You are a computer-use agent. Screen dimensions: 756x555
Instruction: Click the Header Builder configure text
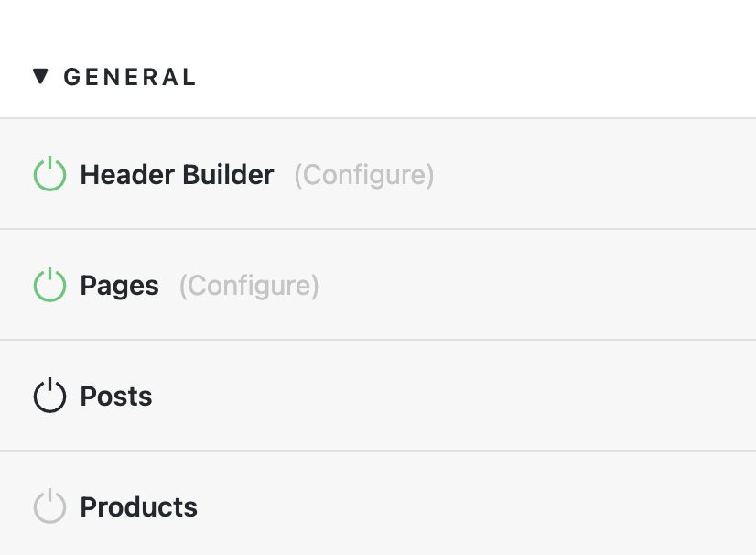click(x=364, y=175)
